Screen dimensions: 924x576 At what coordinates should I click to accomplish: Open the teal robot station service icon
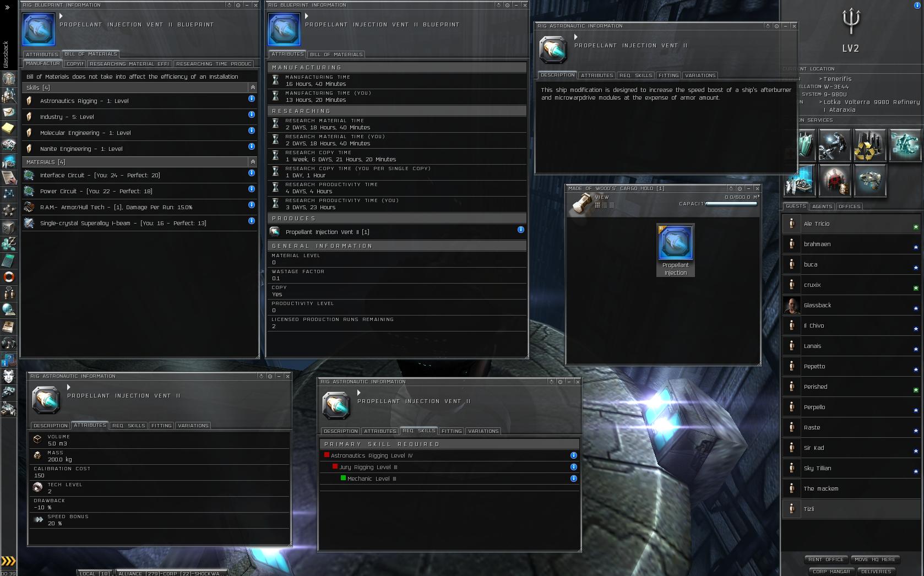tap(905, 144)
